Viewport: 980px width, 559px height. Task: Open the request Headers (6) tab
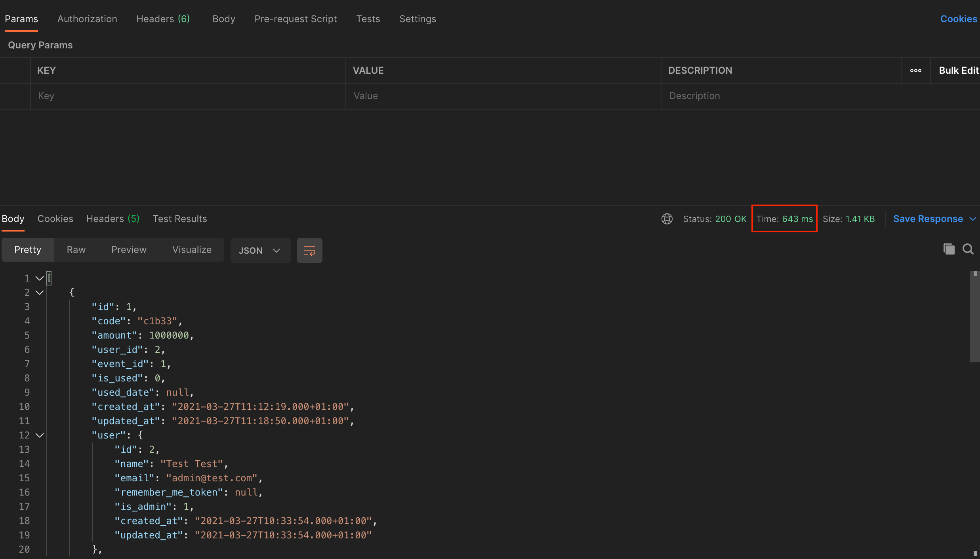[x=163, y=19]
